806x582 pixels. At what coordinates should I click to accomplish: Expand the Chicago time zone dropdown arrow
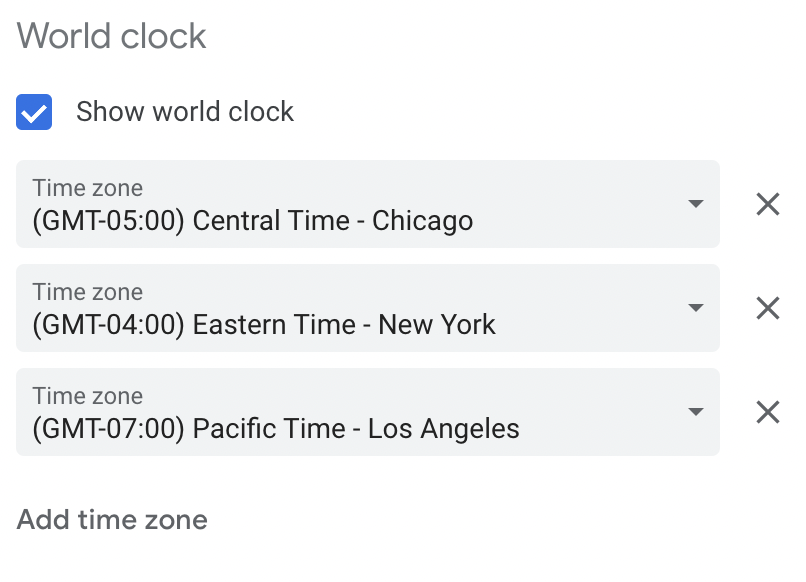696,204
